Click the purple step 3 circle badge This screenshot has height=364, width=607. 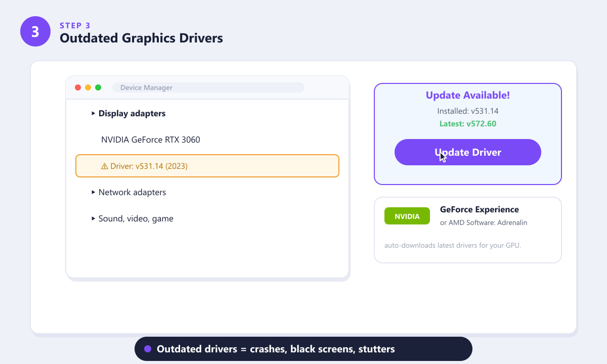35,31
